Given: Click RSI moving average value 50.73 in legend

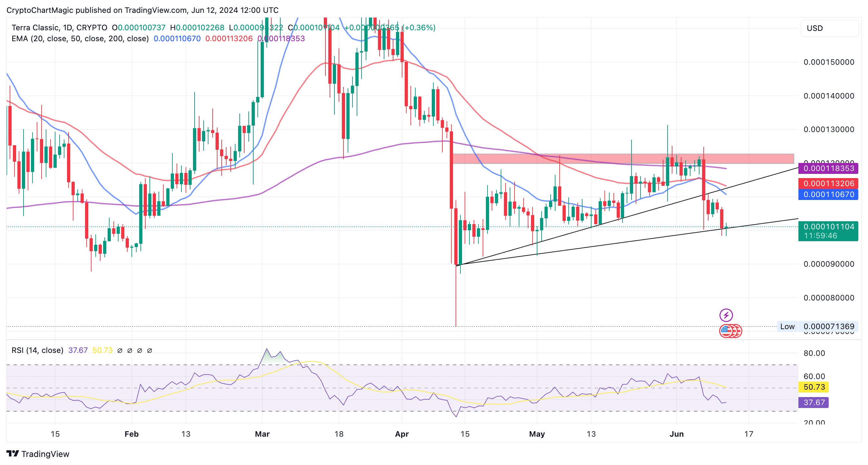Looking at the screenshot, I should click(102, 350).
